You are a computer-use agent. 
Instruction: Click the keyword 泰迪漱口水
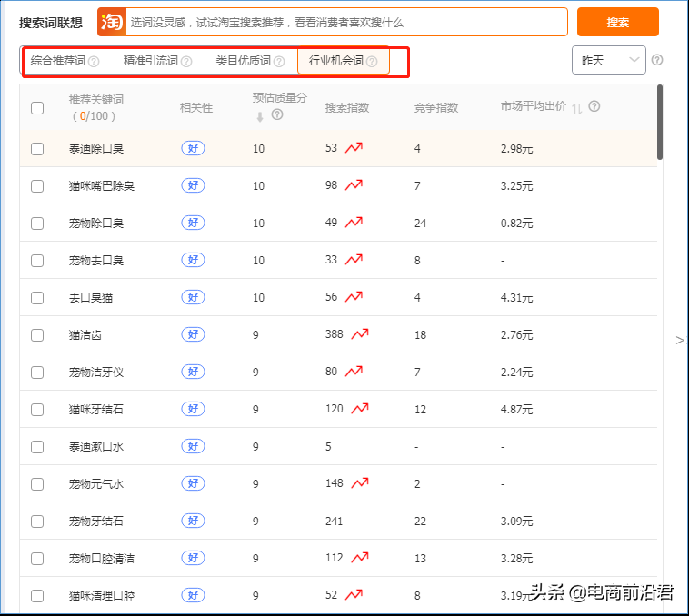95,447
